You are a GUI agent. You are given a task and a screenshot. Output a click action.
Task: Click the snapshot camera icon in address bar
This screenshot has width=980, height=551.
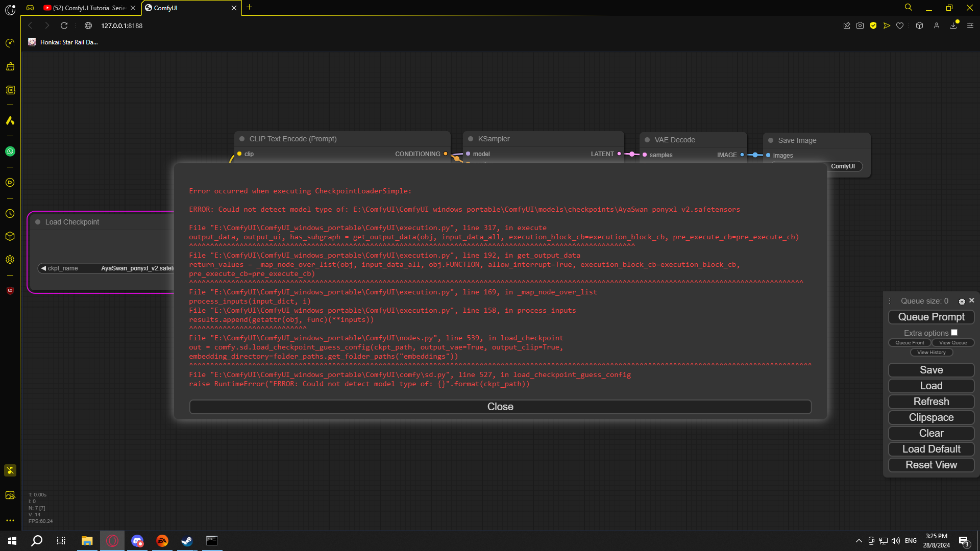860,26
